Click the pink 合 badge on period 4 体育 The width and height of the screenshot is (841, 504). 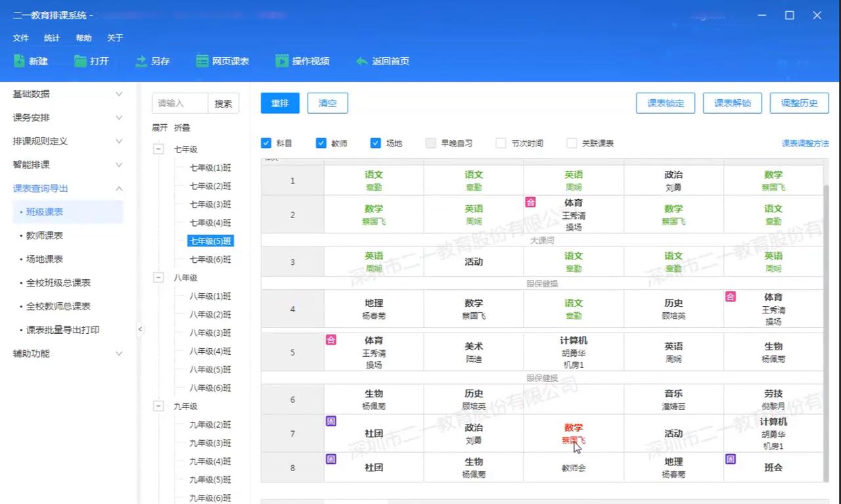tap(730, 297)
